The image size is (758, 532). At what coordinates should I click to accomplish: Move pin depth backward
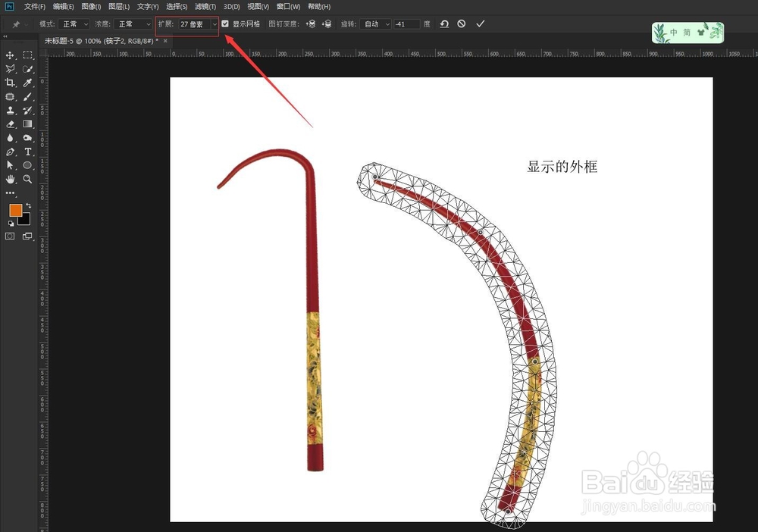(327, 23)
